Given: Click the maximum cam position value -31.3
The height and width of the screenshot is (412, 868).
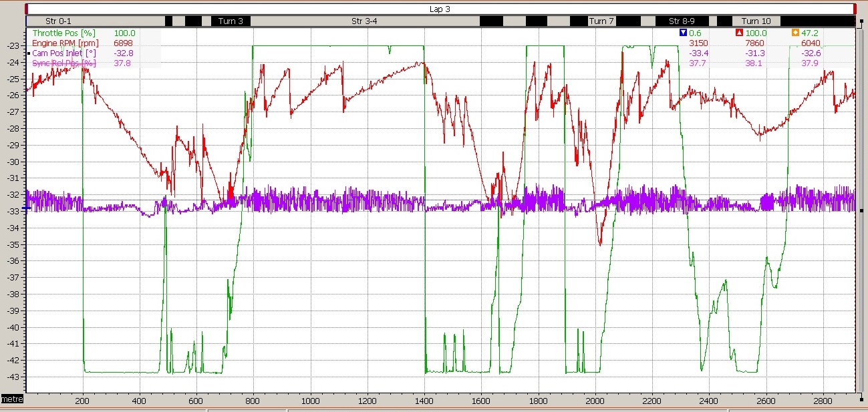Looking at the screenshot, I should (x=755, y=53).
